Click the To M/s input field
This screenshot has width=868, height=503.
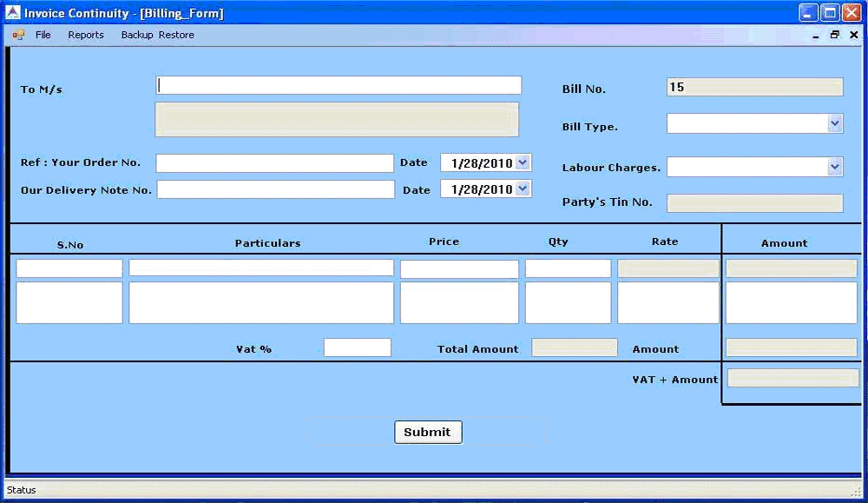point(339,85)
